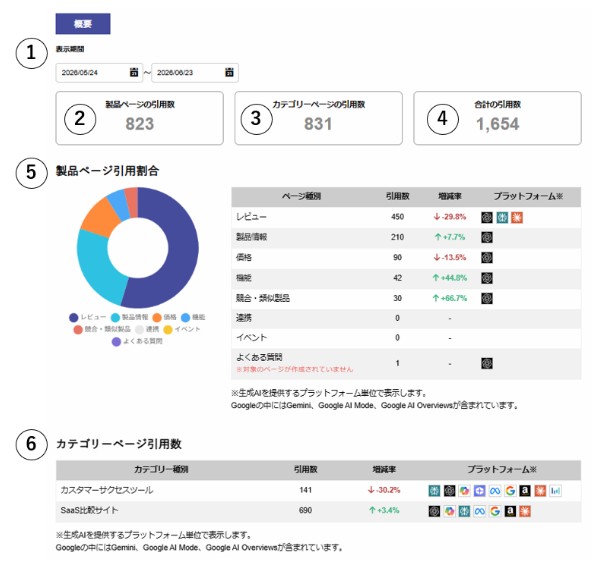Toggle 機能 legend item under donut chart
This screenshot has height=565, width=601.
click(x=193, y=317)
